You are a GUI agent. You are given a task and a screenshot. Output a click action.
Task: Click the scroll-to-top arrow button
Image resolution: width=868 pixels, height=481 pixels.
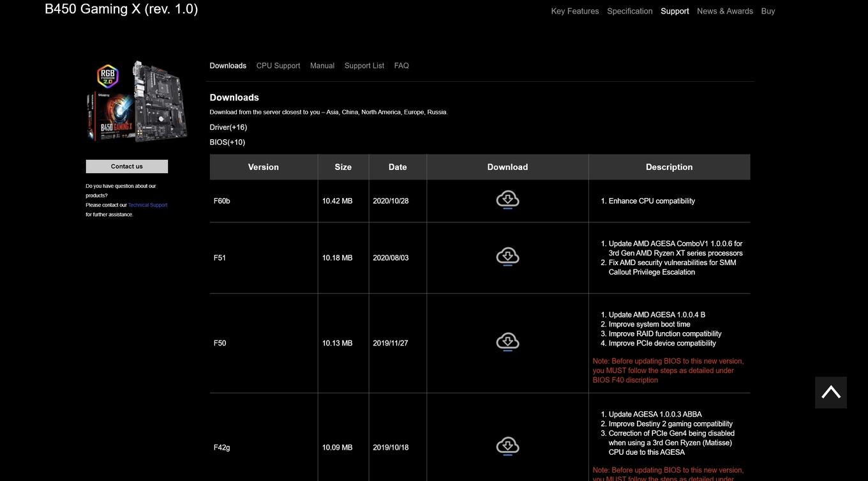[831, 392]
